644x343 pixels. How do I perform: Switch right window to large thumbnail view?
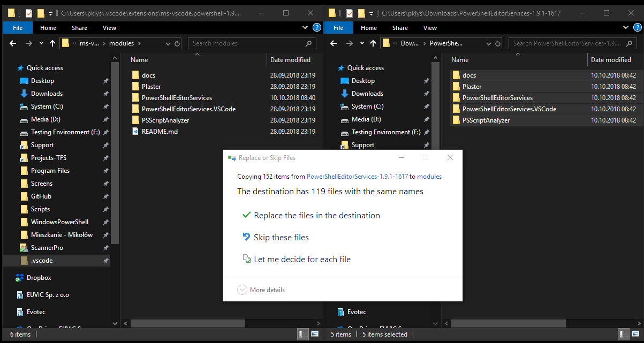click(637, 334)
